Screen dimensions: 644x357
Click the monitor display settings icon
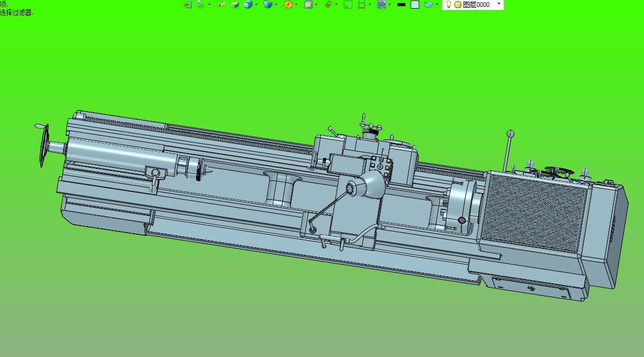tap(381, 4)
